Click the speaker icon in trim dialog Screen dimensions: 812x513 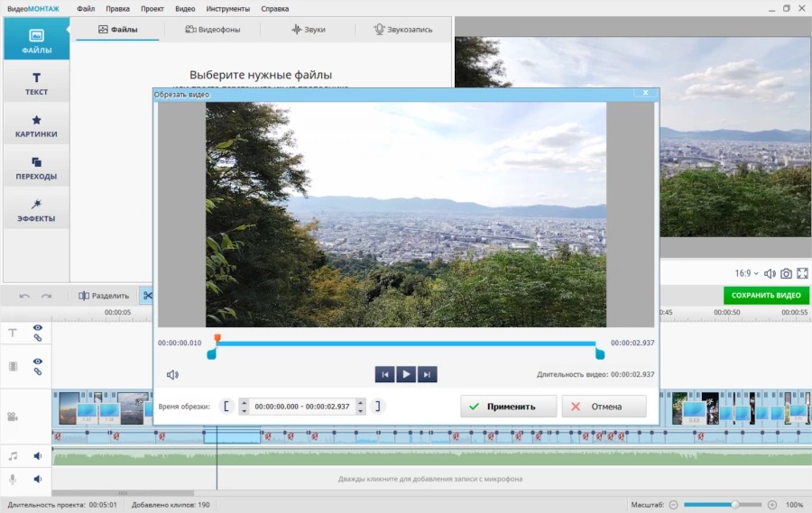pos(172,374)
